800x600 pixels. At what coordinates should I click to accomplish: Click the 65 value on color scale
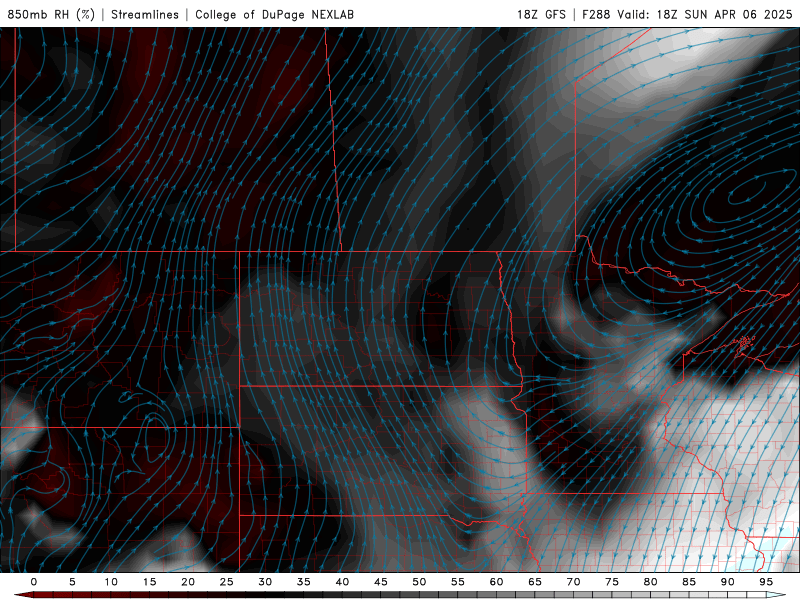coord(535,582)
